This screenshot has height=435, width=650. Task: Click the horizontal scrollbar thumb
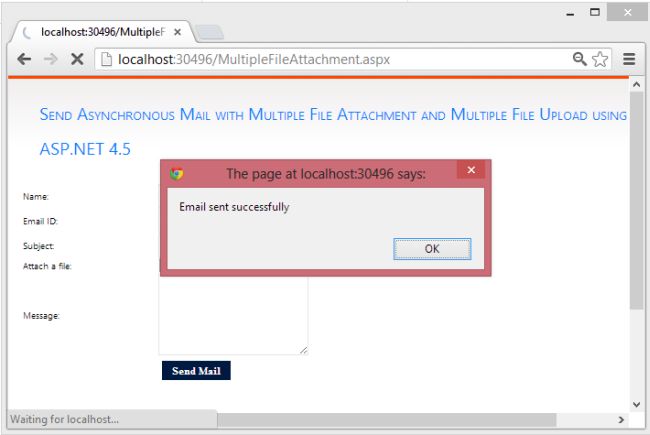pyautogui.click(x=386, y=420)
